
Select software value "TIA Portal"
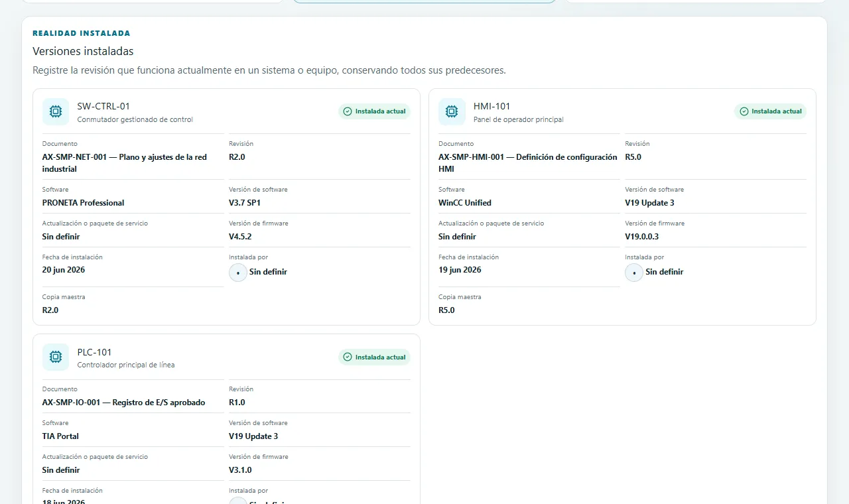[x=61, y=436]
